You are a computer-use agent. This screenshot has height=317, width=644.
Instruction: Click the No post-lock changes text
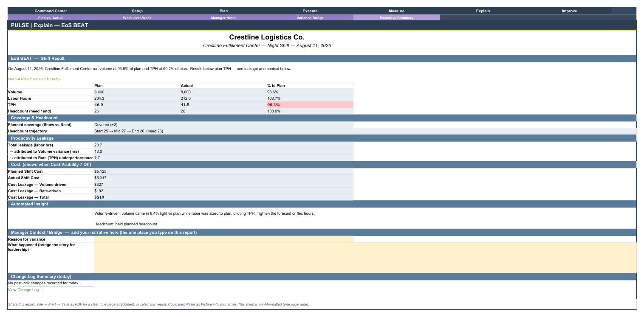[x=43, y=283]
